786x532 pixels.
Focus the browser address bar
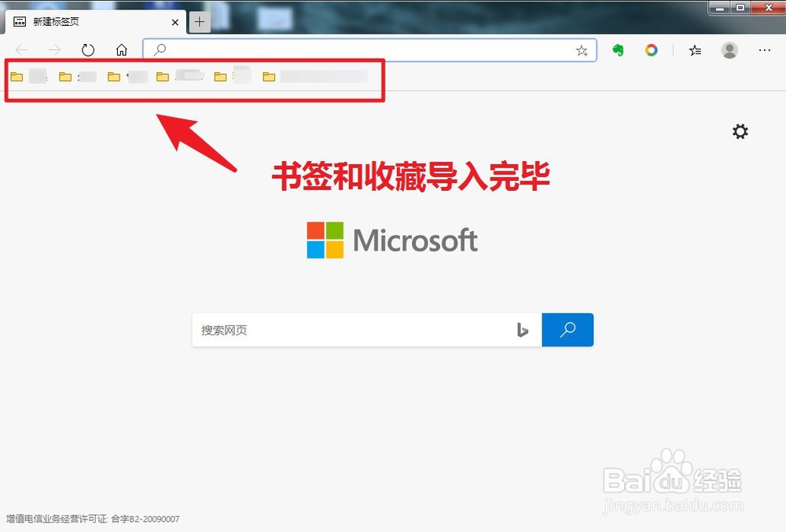click(370, 50)
